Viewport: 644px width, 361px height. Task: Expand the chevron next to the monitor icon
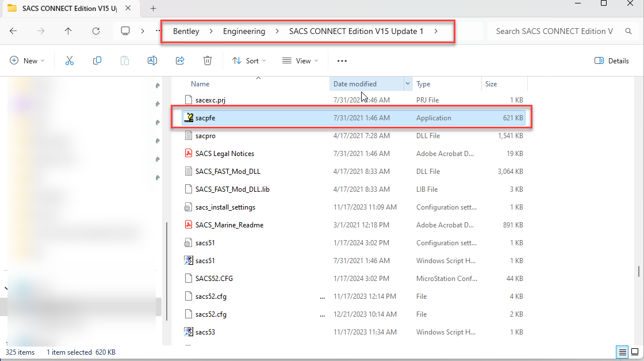[143, 31]
